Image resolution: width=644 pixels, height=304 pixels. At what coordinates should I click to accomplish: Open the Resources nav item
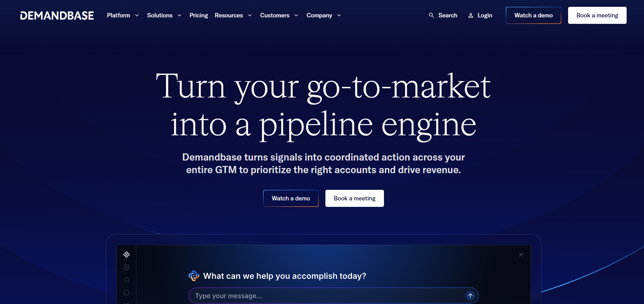coord(229,15)
